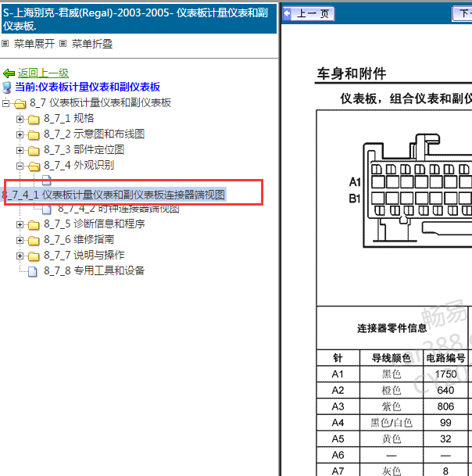The width and height of the screenshot is (472, 476).
Task: Collapse the 8_7_4 外观识别 folder
Action: (20, 166)
